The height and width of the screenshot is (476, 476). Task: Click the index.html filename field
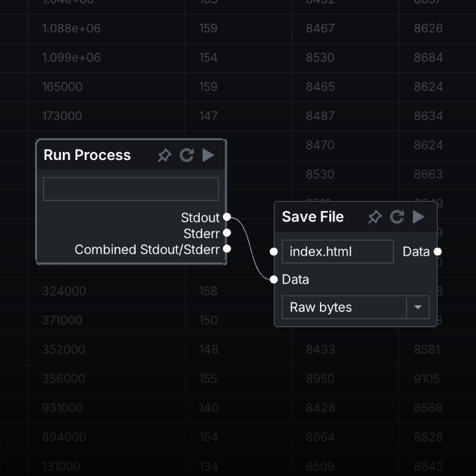coord(337,252)
